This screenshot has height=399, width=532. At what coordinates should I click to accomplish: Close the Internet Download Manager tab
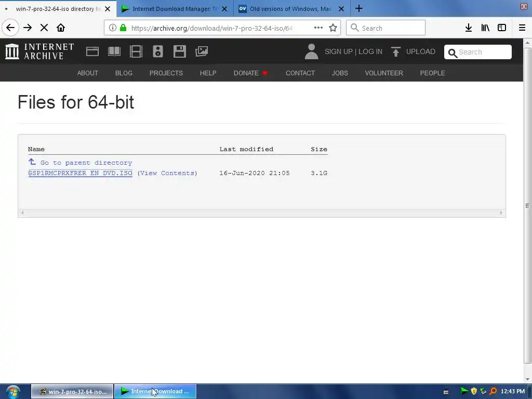[x=224, y=9]
